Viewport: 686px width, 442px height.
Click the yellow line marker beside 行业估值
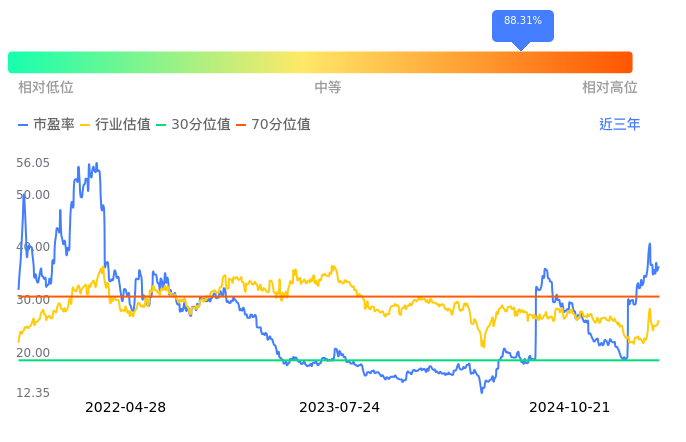point(85,125)
